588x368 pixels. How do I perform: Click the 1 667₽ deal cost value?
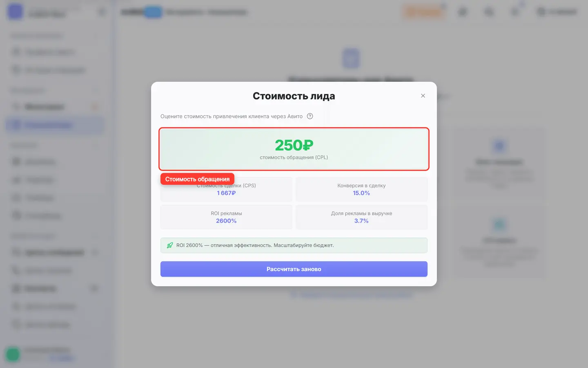click(x=226, y=193)
